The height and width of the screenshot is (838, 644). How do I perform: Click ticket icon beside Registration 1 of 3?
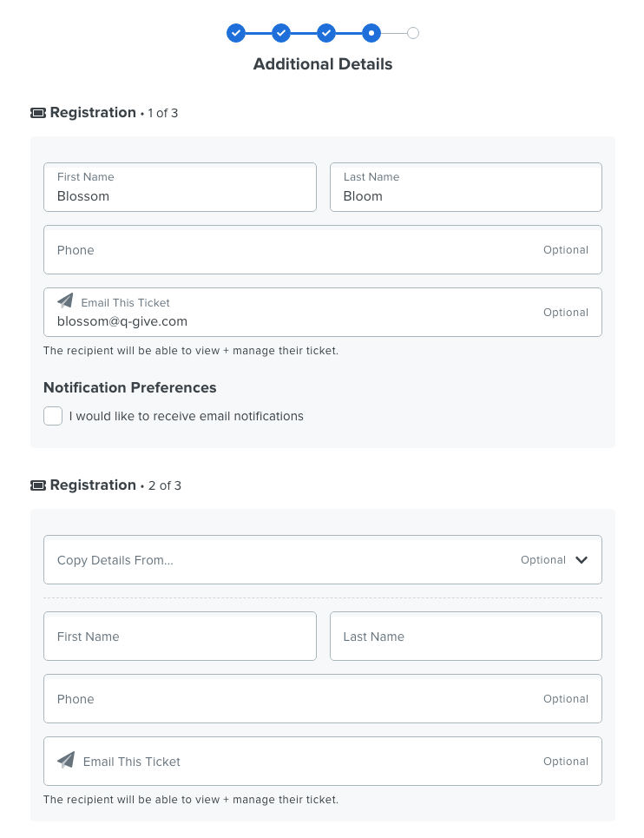pyautogui.click(x=38, y=113)
